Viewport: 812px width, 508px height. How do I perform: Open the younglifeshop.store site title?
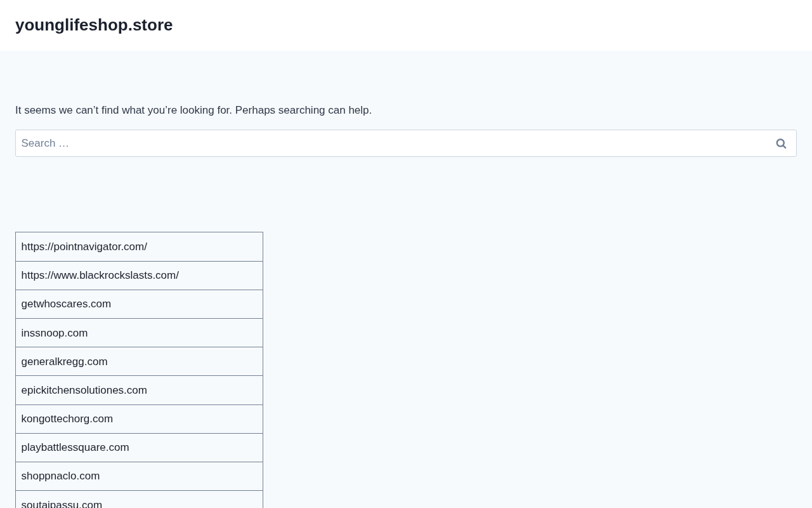(94, 25)
